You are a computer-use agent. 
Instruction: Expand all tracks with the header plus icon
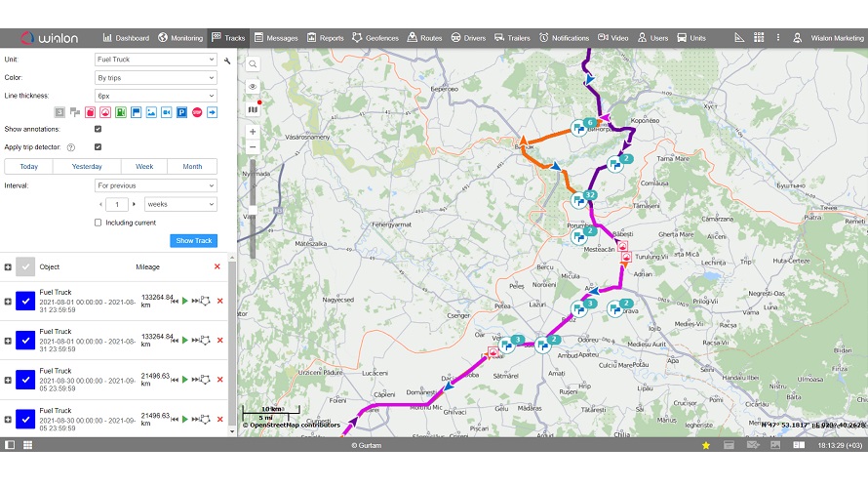point(8,267)
